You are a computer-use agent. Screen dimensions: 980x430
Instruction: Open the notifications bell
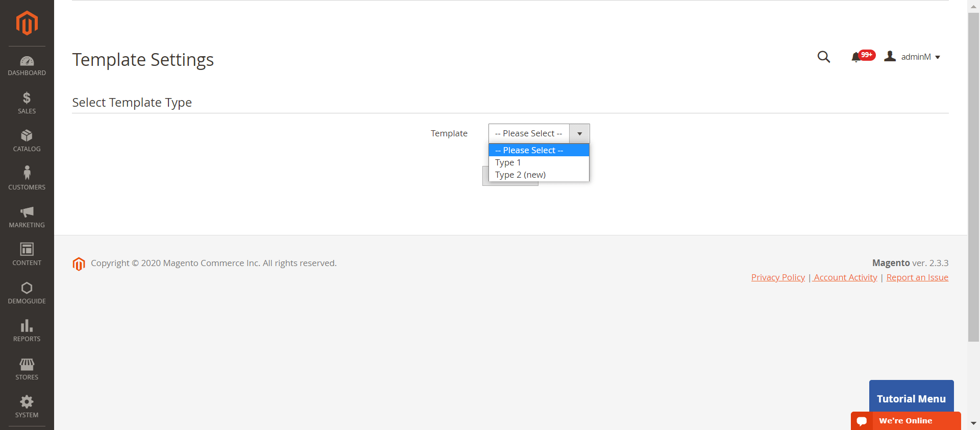(856, 57)
